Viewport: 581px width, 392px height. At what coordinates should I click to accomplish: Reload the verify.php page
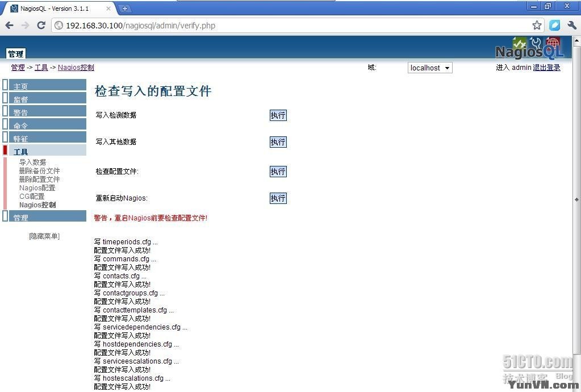pyautogui.click(x=41, y=25)
